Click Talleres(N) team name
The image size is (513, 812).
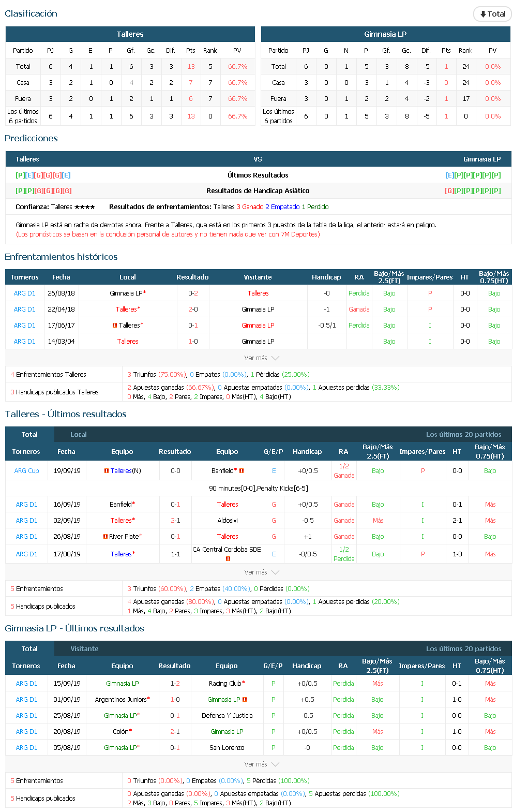tap(126, 471)
